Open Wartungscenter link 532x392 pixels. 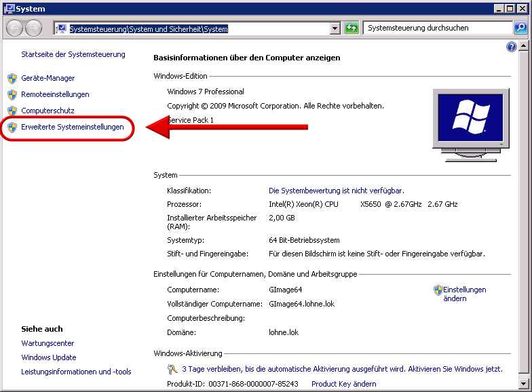[x=47, y=343]
